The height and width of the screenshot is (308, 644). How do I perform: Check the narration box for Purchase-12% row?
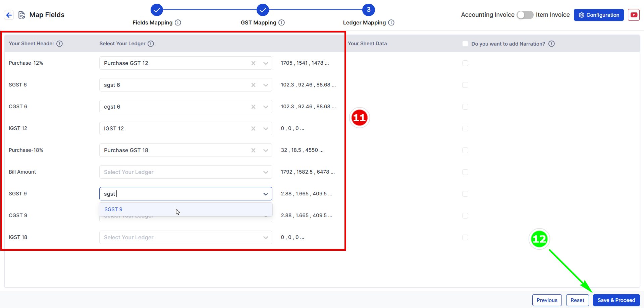pos(465,63)
